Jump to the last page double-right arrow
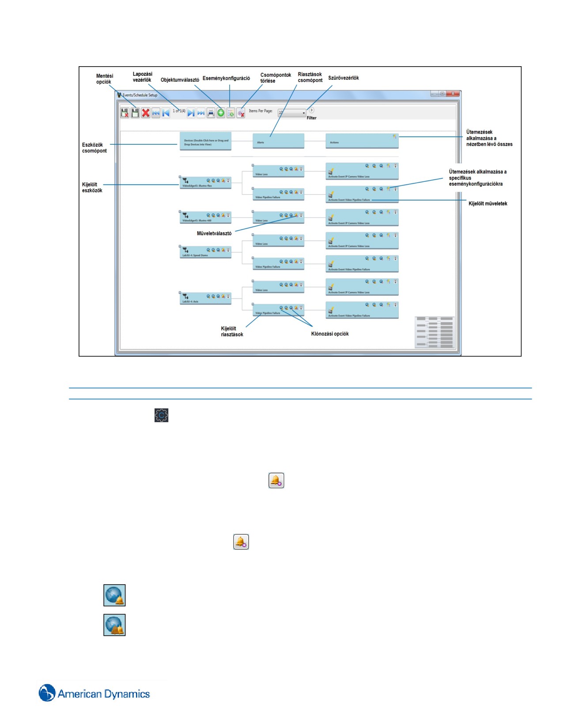This screenshot has height=728, width=563. point(201,113)
